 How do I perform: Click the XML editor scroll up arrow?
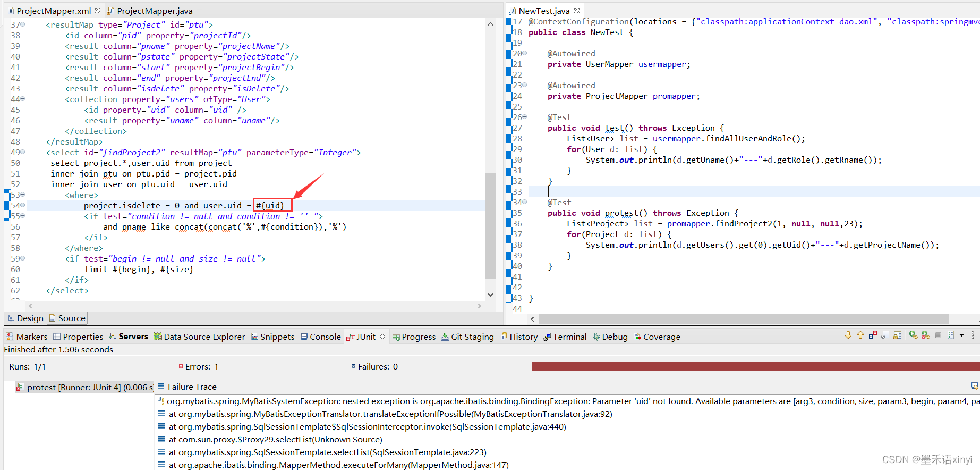(x=490, y=24)
